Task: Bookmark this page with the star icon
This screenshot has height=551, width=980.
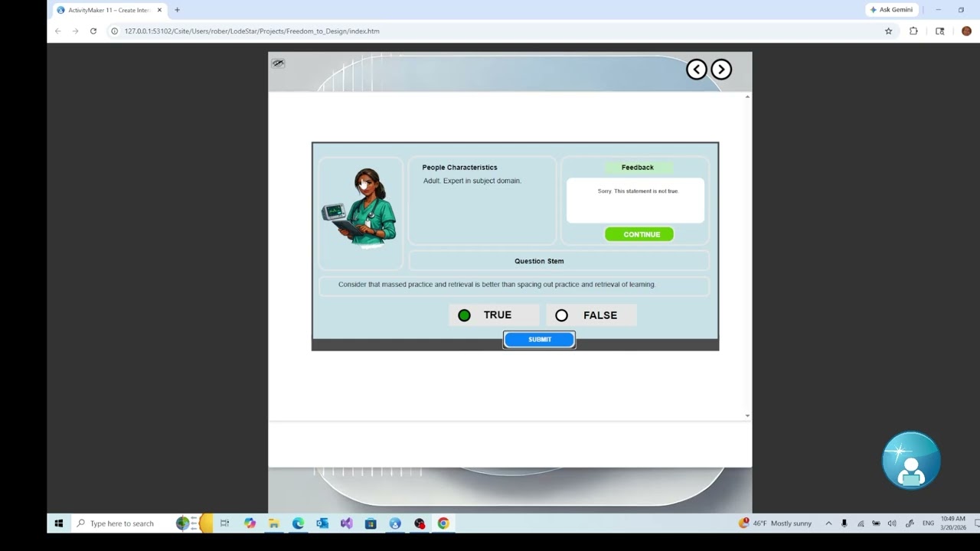Action: click(x=888, y=31)
